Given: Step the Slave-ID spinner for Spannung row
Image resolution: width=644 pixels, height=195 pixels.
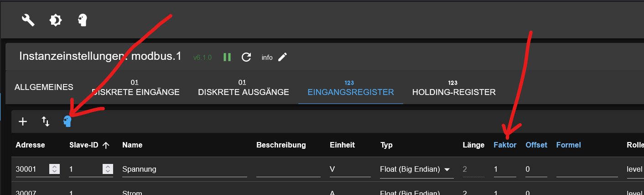Looking at the screenshot, I should [x=108, y=169].
